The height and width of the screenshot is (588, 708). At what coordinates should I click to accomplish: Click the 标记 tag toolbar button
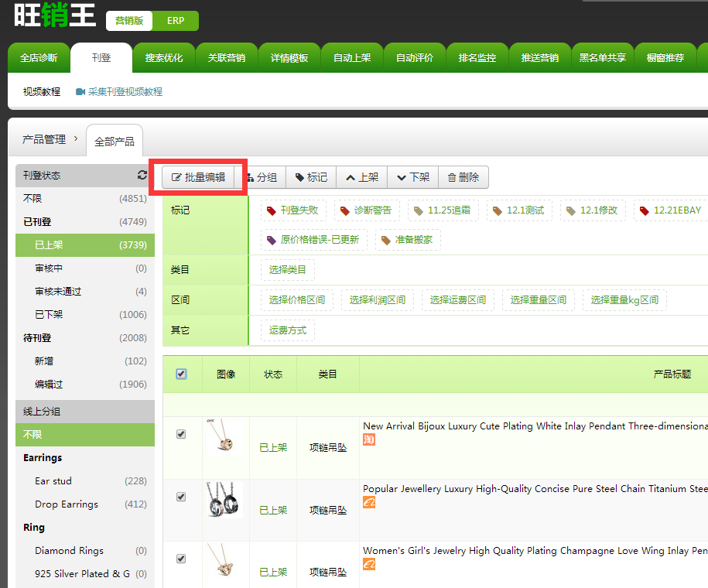tap(311, 177)
